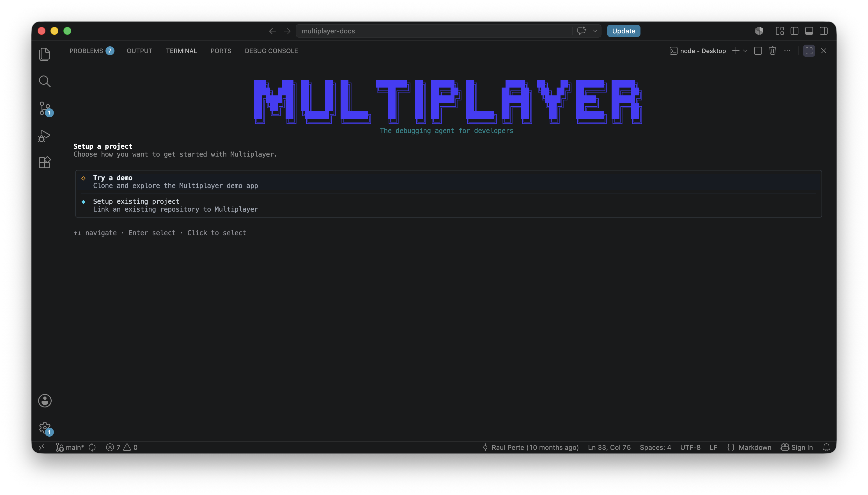Go forward with the right arrow
The width and height of the screenshot is (868, 495).
[x=287, y=31]
